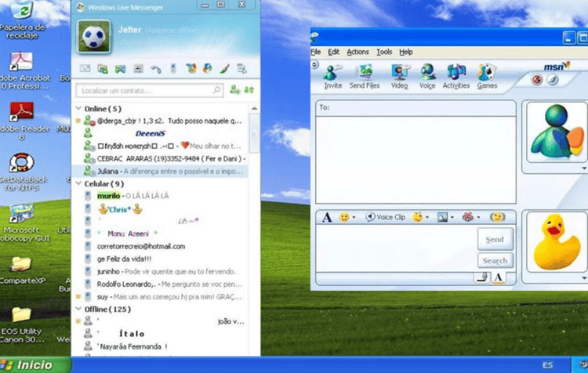
Task: Open the e-mail inbox icon in Messenger toolbar
Action: [x=85, y=69]
